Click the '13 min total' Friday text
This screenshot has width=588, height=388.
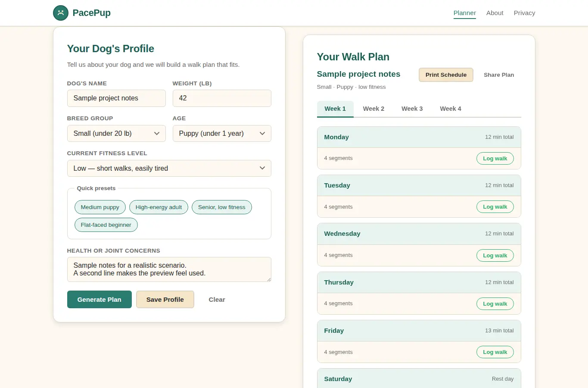[499, 331]
